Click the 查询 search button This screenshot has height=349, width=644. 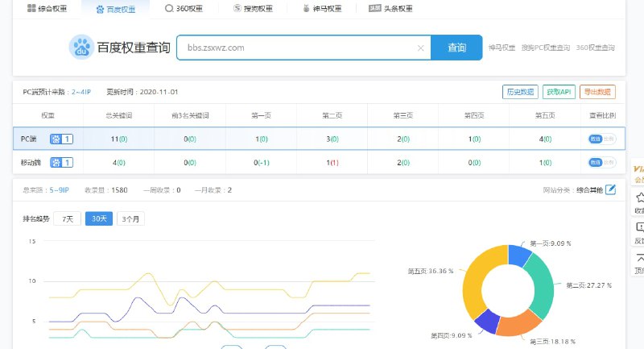point(456,48)
